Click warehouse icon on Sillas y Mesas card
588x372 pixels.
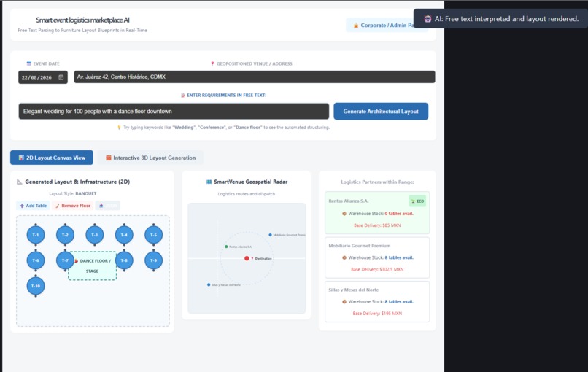click(344, 302)
